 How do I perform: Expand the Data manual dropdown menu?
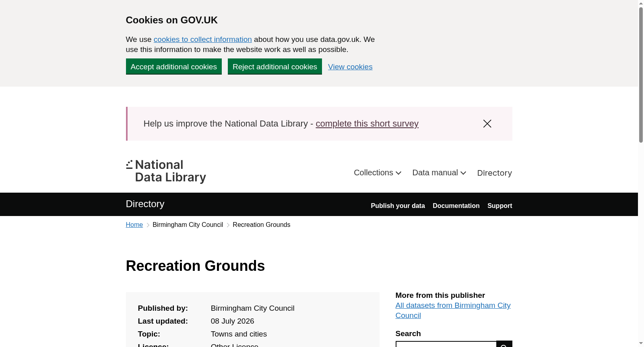[x=439, y=172]
